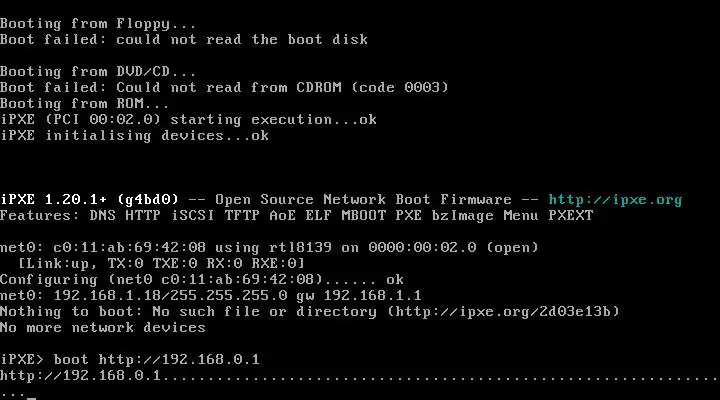The width and height of the screenshot is (720, 400).
Task: Click the http://ipxe.org link
Action: (615, 200)
